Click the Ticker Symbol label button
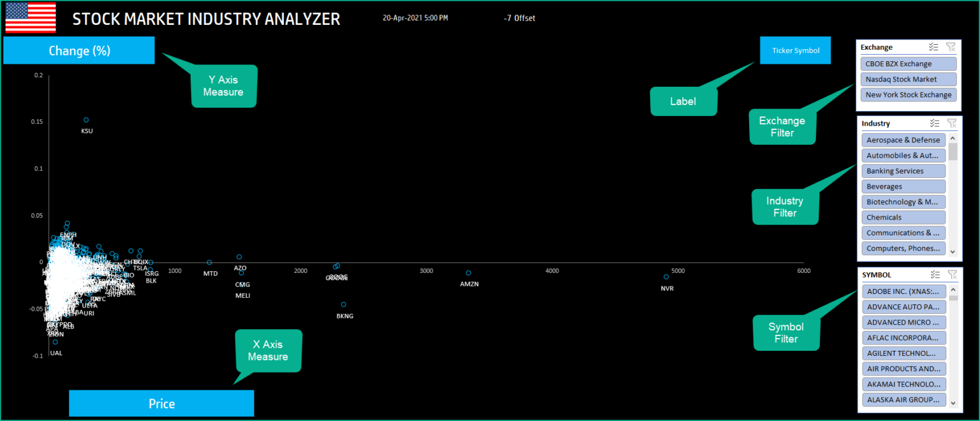Viewport: 980px width, 421px height. [795, 50]
